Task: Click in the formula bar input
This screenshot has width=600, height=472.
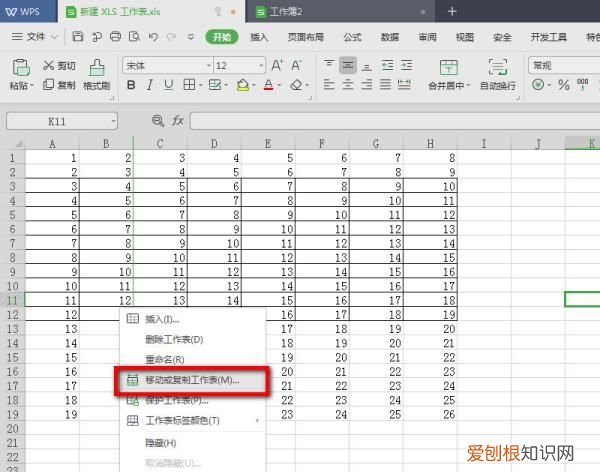Action: point(395,121)
